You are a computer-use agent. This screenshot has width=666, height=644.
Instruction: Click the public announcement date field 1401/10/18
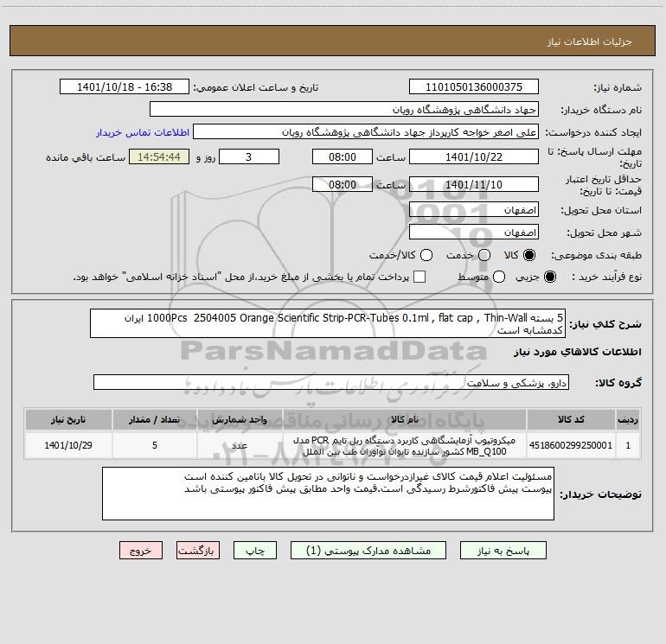[124, 86]
